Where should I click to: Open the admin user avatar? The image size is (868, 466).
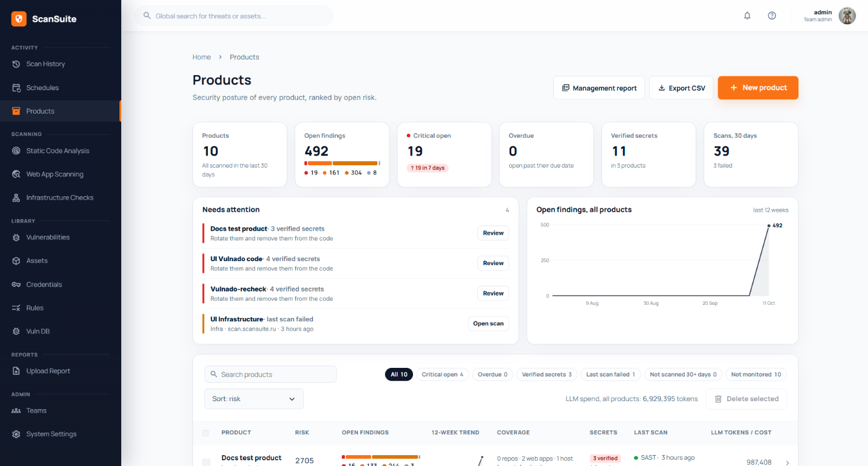click(x=847, y=15)
